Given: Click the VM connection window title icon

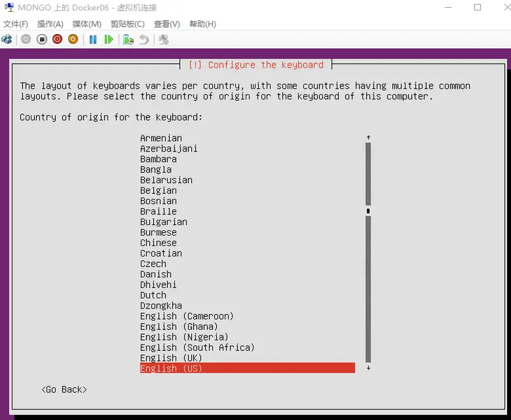Looking at the screenshot, I should [x=9, y=7].
